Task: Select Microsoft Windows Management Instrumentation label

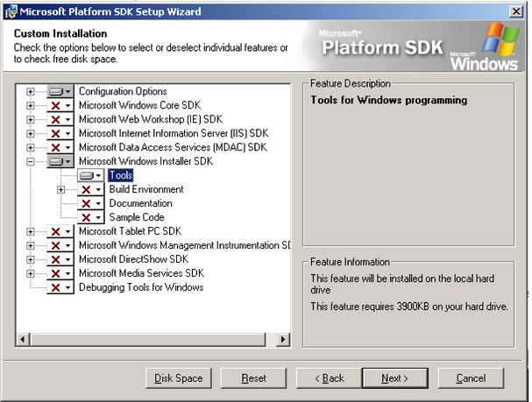Action: point(184,245)
